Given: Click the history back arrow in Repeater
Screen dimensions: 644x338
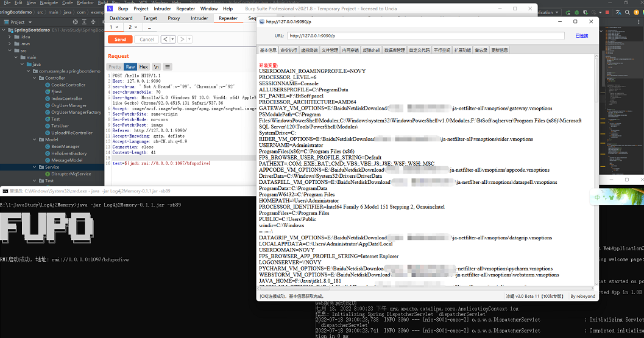Looking at the screenshot, I should tap(165, 40).
